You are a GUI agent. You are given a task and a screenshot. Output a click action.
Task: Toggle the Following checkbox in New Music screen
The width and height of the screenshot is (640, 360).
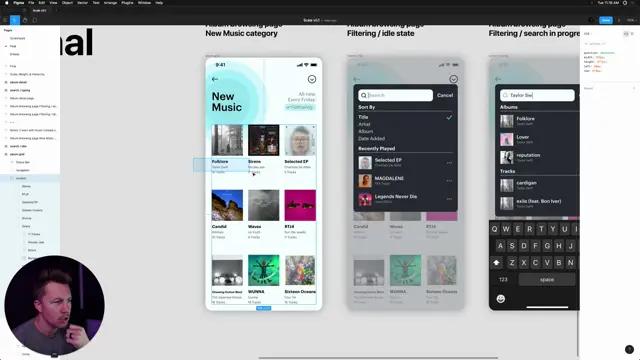click(x=300, y=107)
